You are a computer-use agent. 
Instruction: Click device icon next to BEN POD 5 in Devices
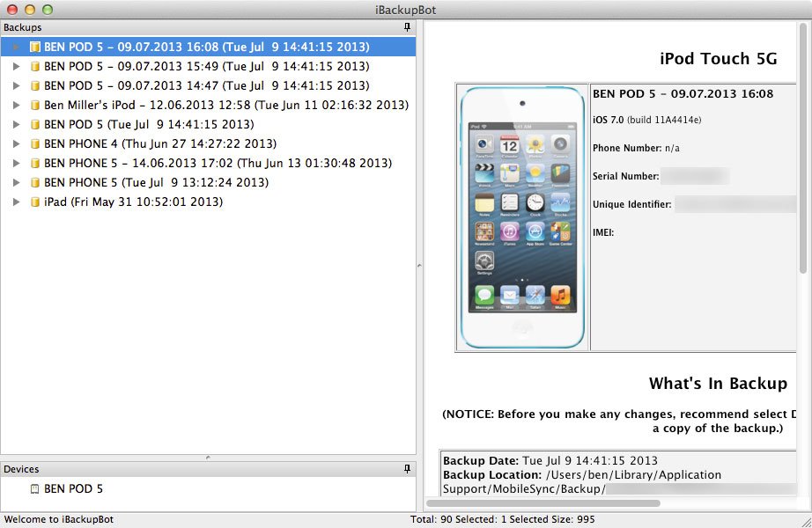(x=34, y=488)
